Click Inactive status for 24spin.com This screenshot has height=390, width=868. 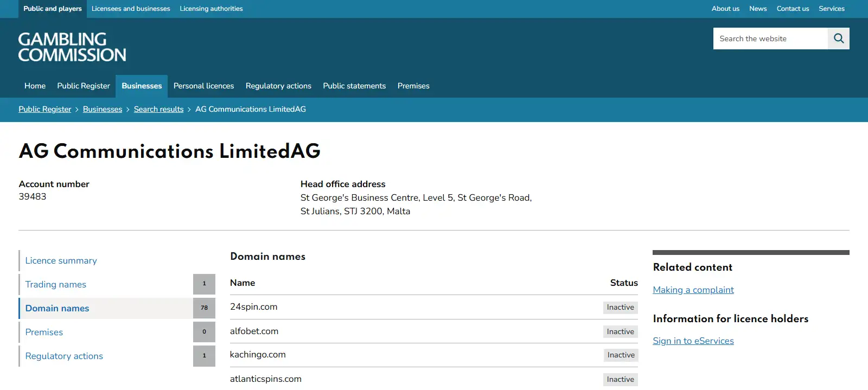point(621,307)
